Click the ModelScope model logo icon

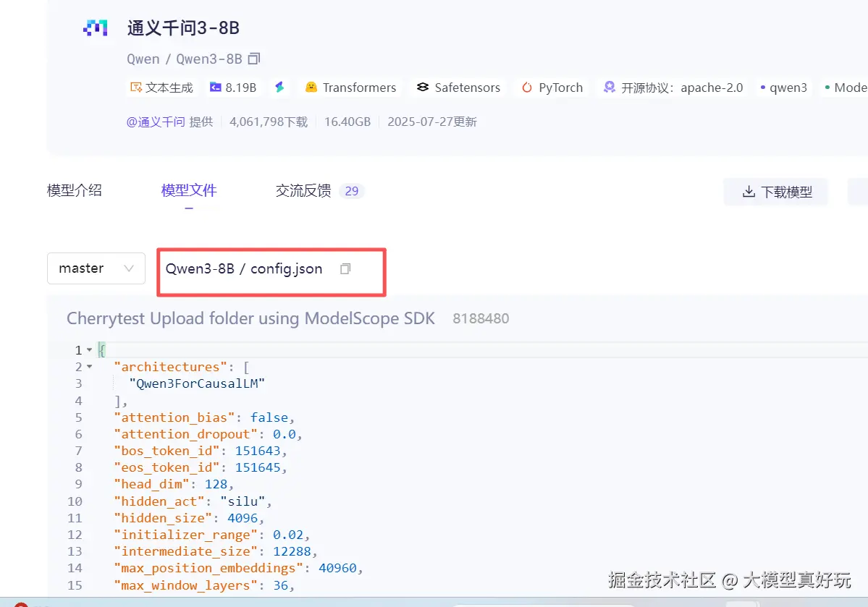[x=96, y=27]
